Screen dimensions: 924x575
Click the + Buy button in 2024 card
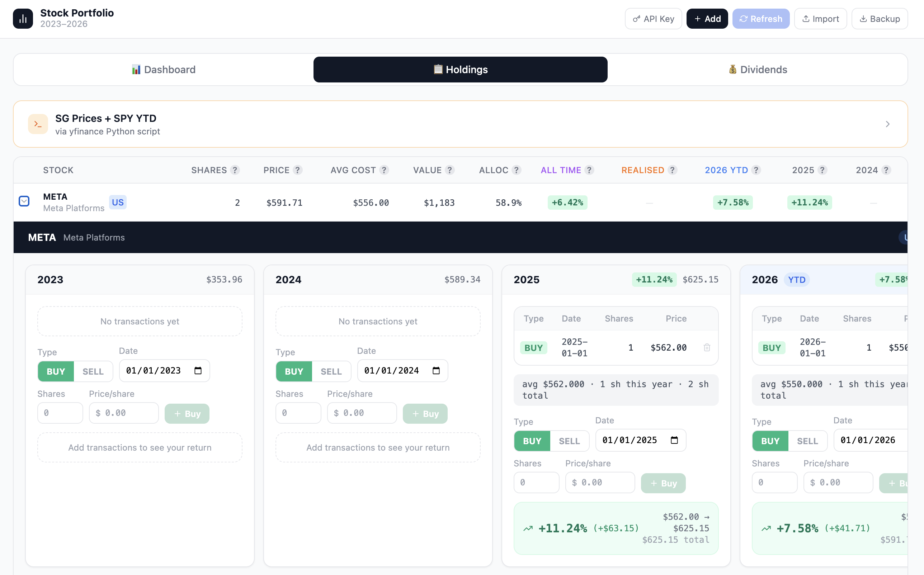[425, 413]
